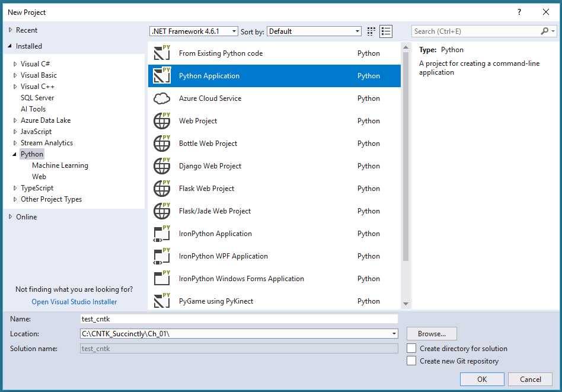This screenshot has width=562, height=392.
Task: Switch to large icons view
Action: click(371, 31)
